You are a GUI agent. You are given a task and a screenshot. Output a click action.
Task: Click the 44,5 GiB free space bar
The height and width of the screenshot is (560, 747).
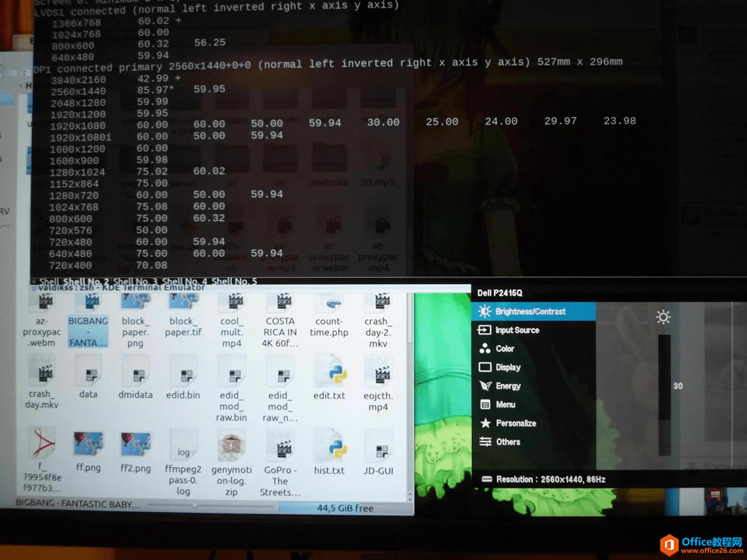tap(345, 508)
